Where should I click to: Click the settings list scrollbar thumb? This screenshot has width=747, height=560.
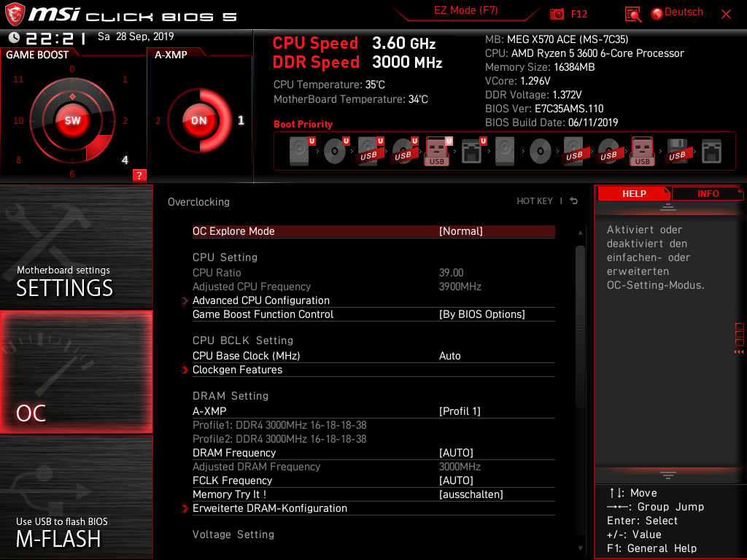(x=580, y=327)
